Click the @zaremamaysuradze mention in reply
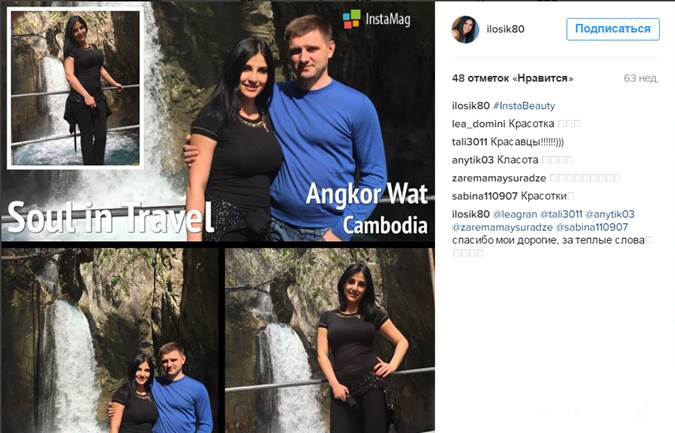The image size is (675, 433). [502, 227]
